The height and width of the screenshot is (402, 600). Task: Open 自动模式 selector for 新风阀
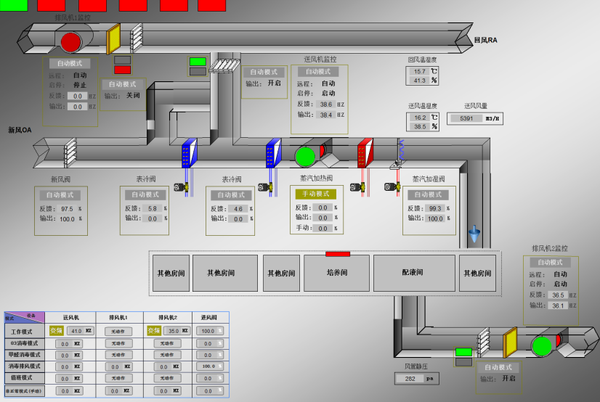[x=60, y=195]
